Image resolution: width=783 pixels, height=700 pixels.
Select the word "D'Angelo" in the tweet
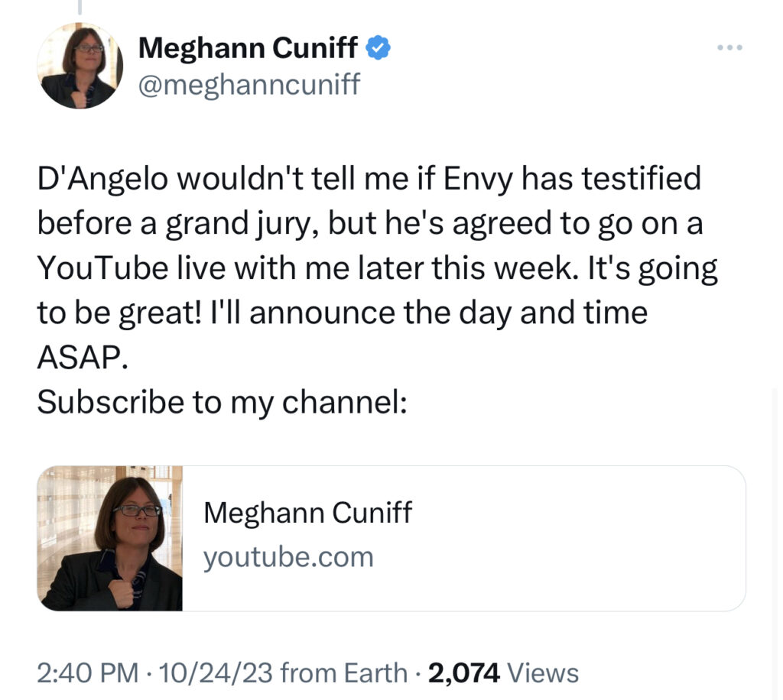(102, 179)
